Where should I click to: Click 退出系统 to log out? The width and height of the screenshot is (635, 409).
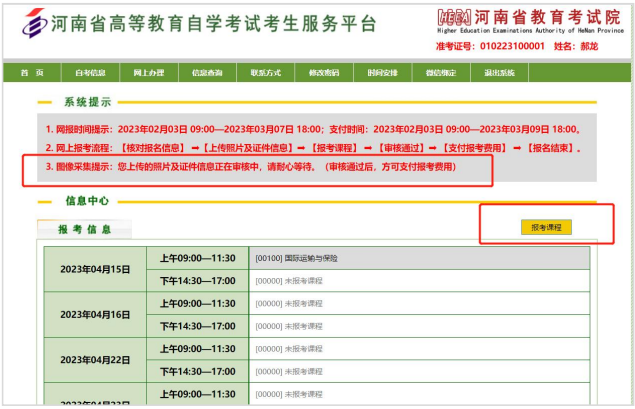[499, 73]
